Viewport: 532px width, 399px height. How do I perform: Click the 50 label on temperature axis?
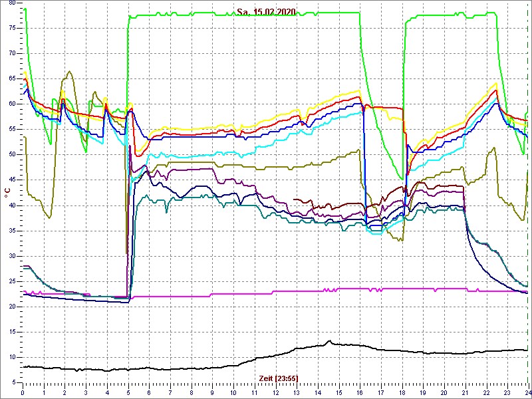(x=12, y=154)
